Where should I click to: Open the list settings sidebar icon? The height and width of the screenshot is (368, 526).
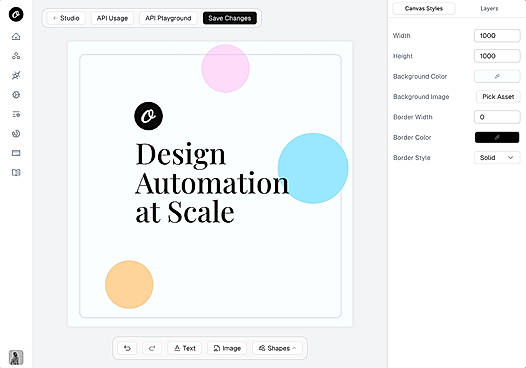click(16, 114)
